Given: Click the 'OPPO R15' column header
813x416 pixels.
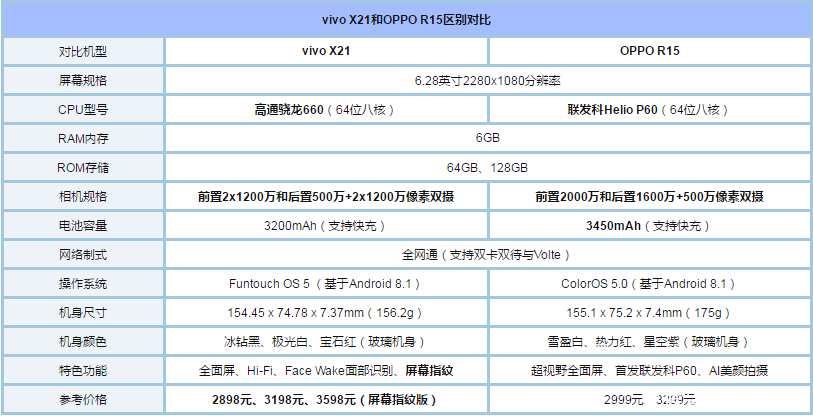Looking at the screenshot, I should click(x=650, y=51).
